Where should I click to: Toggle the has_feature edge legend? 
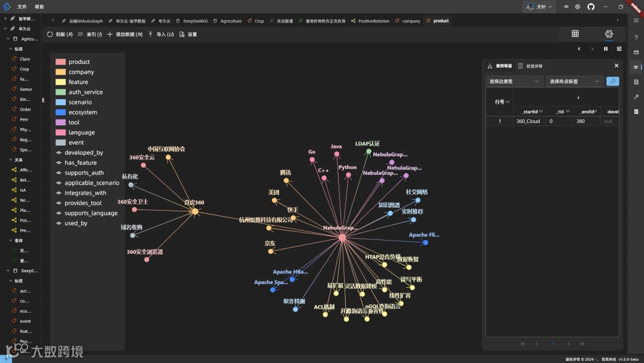(76, 163)
